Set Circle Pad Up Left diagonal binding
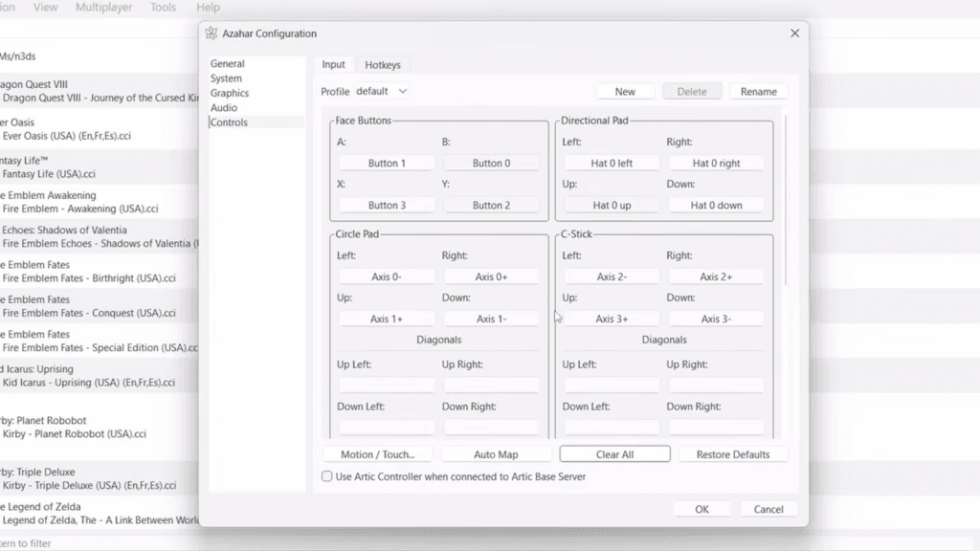 (x=387, y=386)
